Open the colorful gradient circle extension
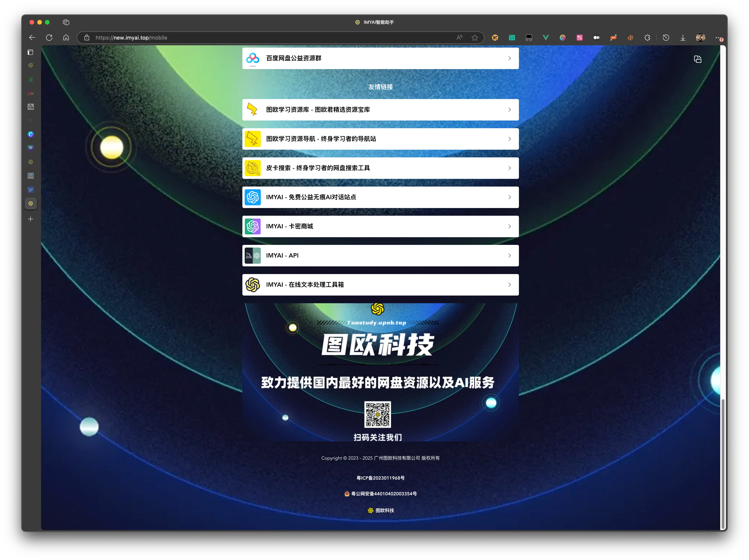 [563, 38]
